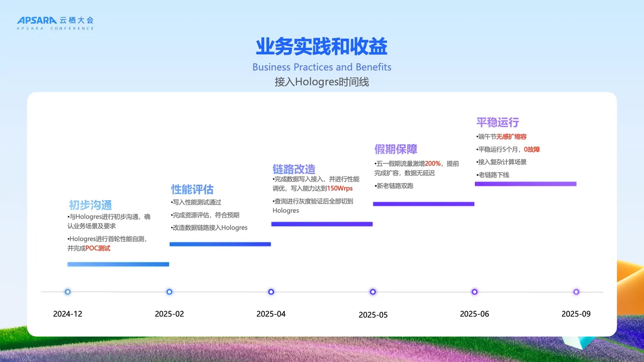Select the heading 业务实践和收益
The height and width of the screenshot is (362, 644).
coord(322,47)
